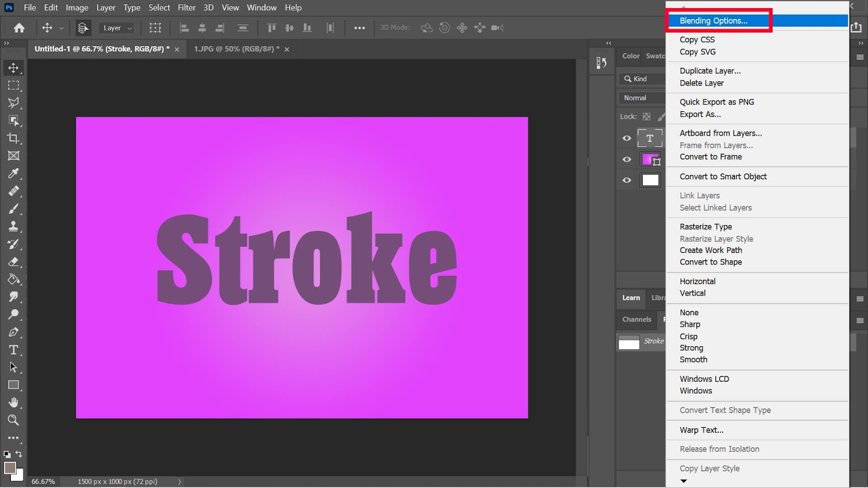Screen dimensions: 868x488
Task: Expand the status bar info arrow
Action: (180, 481)
